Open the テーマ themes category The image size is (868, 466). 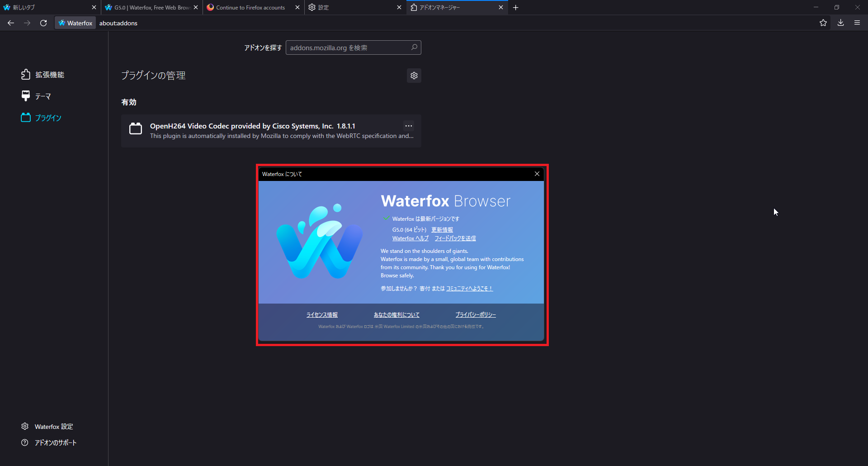[36, 96]
